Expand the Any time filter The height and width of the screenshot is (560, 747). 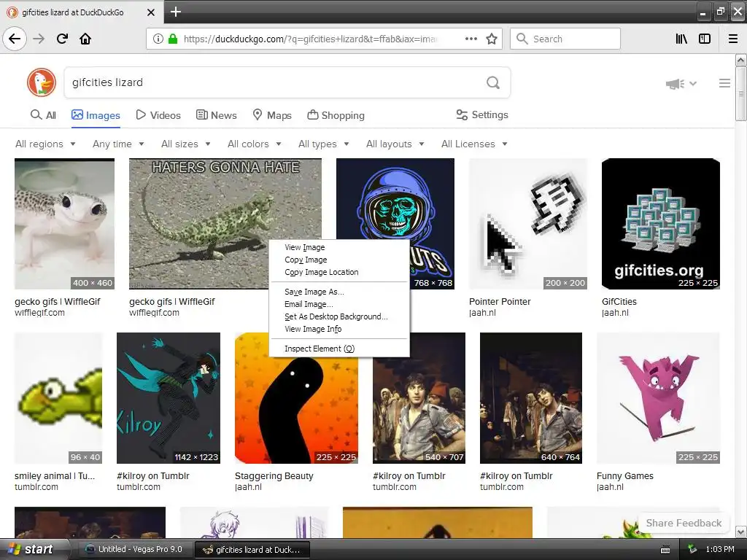[118, 144]
